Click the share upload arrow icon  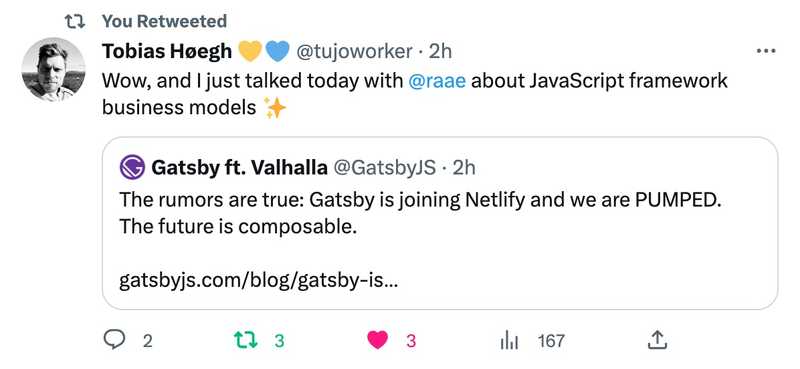point(657,340)
